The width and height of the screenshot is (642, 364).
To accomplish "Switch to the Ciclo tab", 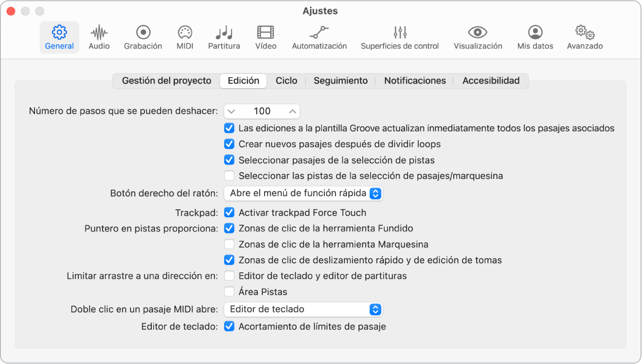I will click(286, 80).
